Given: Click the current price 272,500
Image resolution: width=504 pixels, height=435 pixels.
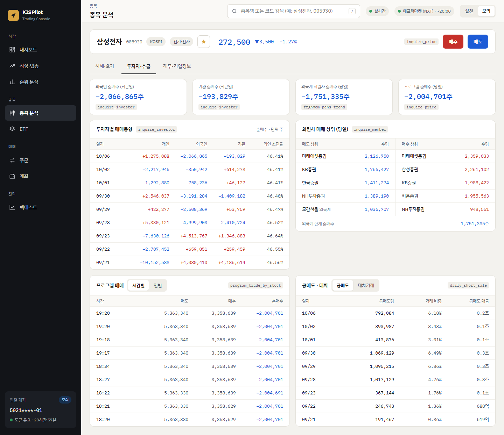Looking at the screenshot, I should pyautogui.click(x=234, y=42).
